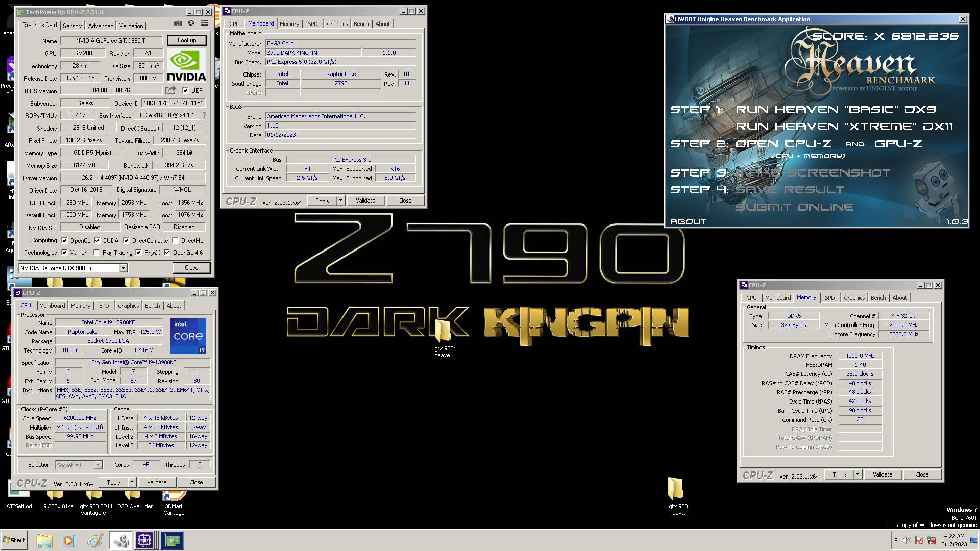Toggle the DirectCompute checkbox
Viewport: 980px width, 551px height.
(126, 240)
